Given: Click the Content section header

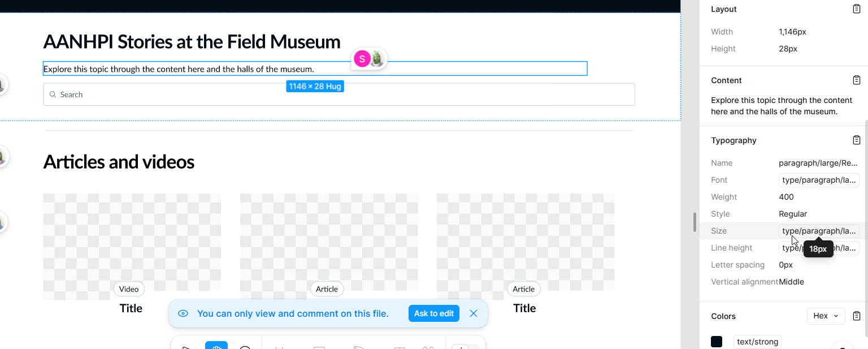Looking at the screenshot, I should [726, 80].
